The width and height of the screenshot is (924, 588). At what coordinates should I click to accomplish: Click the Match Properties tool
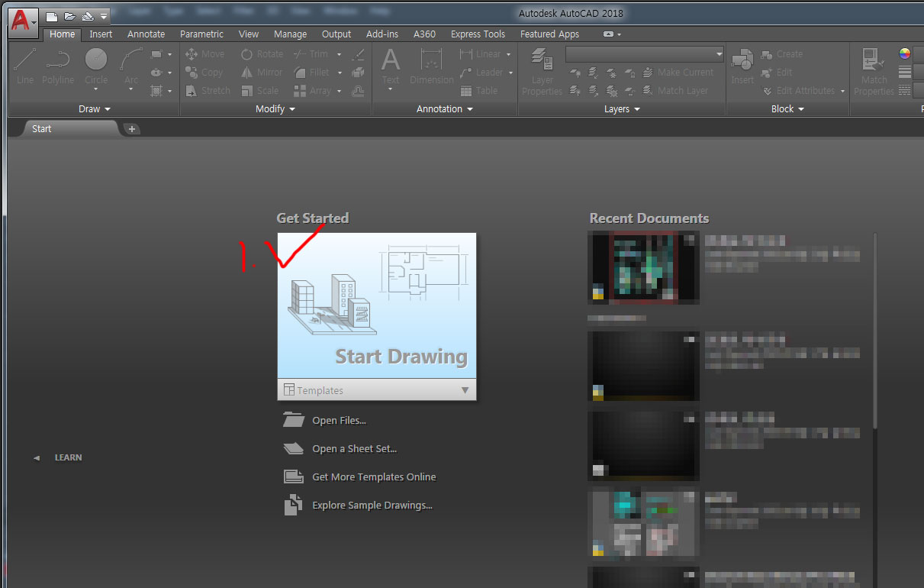coord(874,71)
